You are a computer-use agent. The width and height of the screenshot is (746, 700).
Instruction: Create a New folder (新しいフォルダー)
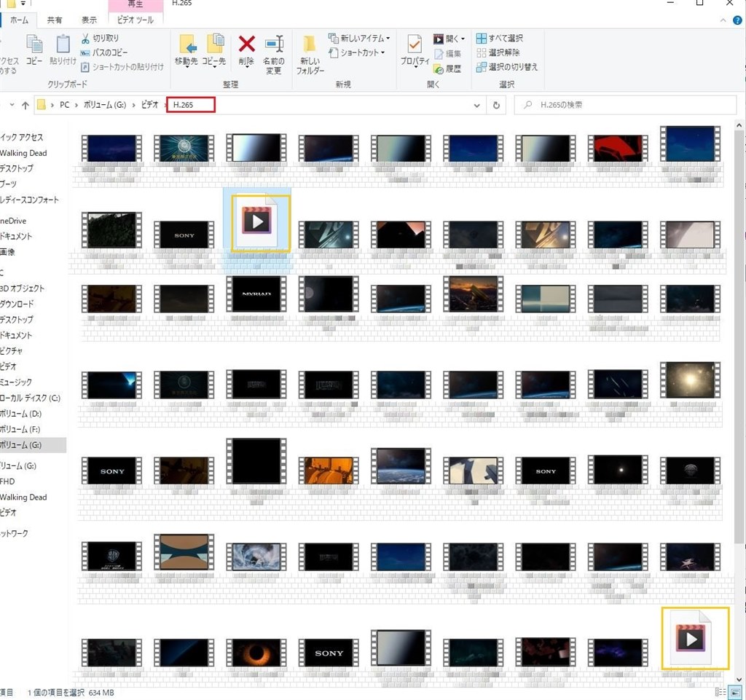pyautogui.click(x=310, y=55)
